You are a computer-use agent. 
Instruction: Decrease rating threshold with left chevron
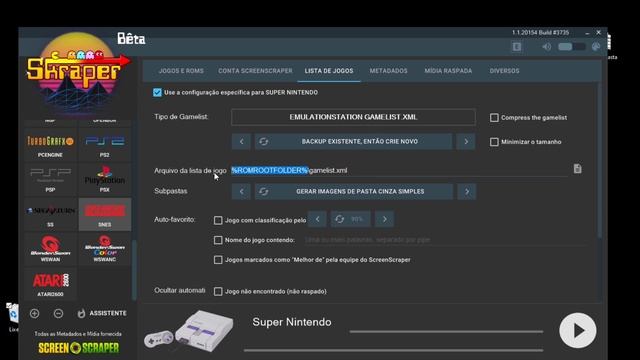[318, 219]
